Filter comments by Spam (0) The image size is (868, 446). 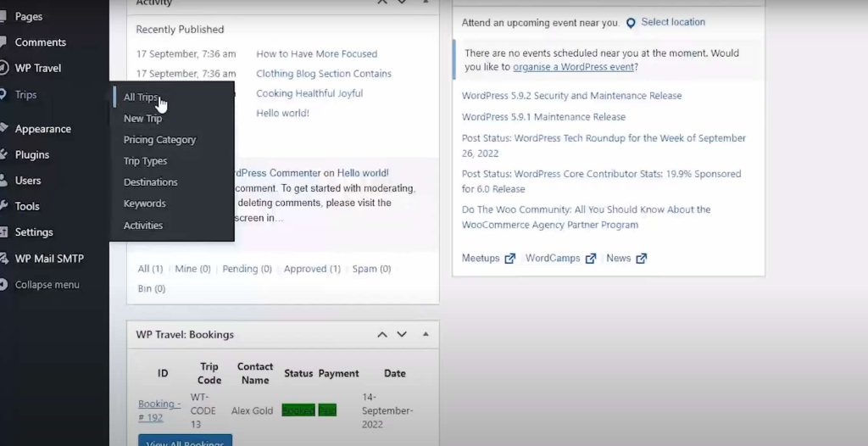371,269
